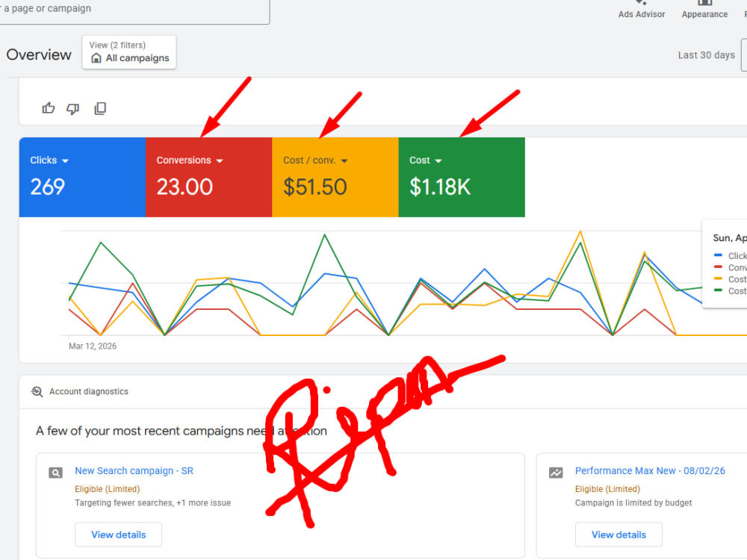
Task: Click the Overview page heading
Action: click(x=39, y=55)
